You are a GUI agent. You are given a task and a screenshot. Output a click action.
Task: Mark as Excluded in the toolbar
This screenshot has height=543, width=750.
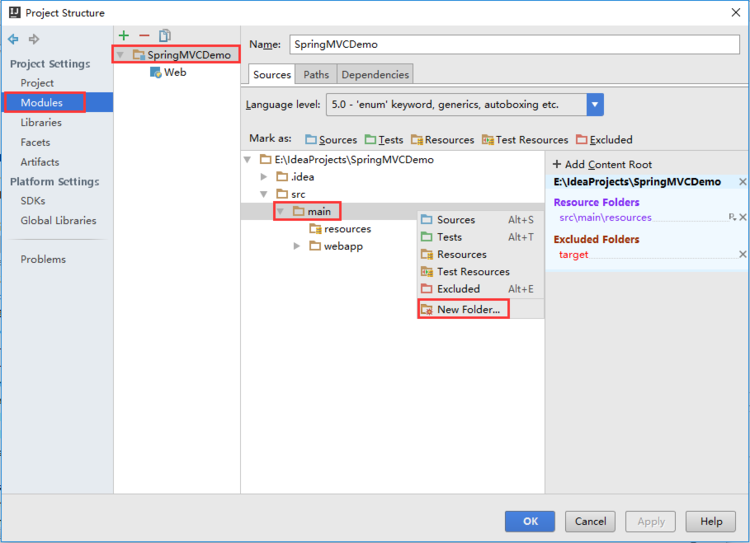click(x=604, y=140)
